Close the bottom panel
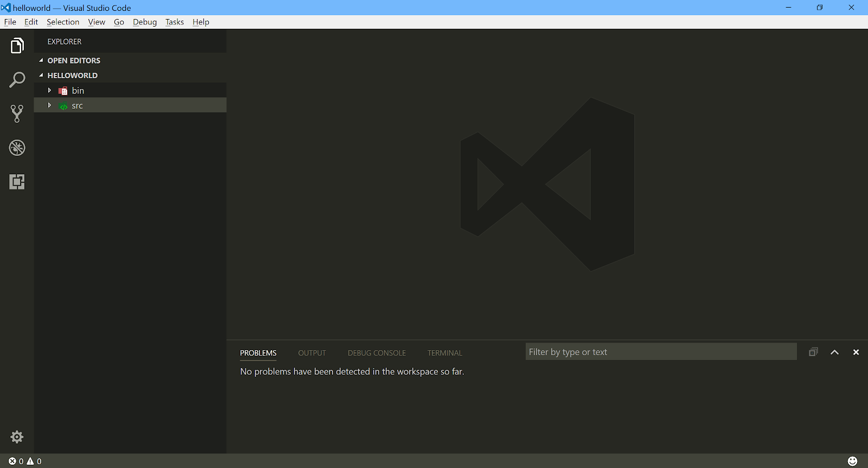Viewport: 868px width, 468px height. coord(856,352)
